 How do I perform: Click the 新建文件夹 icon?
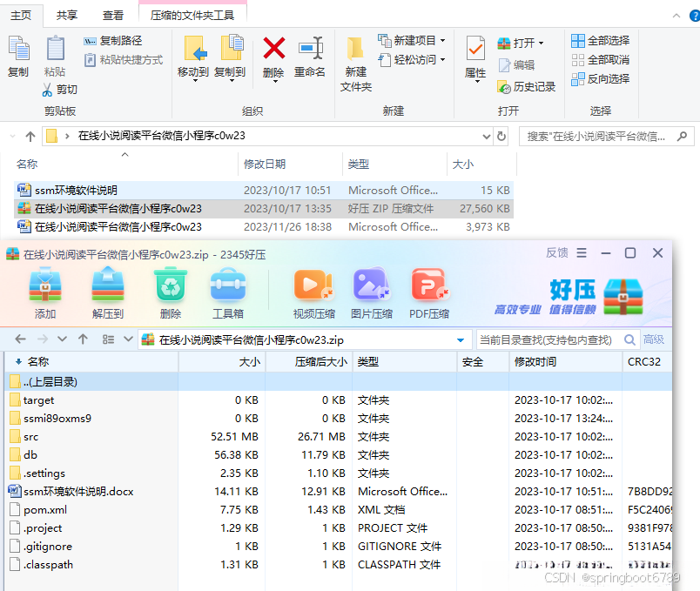click(x=356, y=49)
